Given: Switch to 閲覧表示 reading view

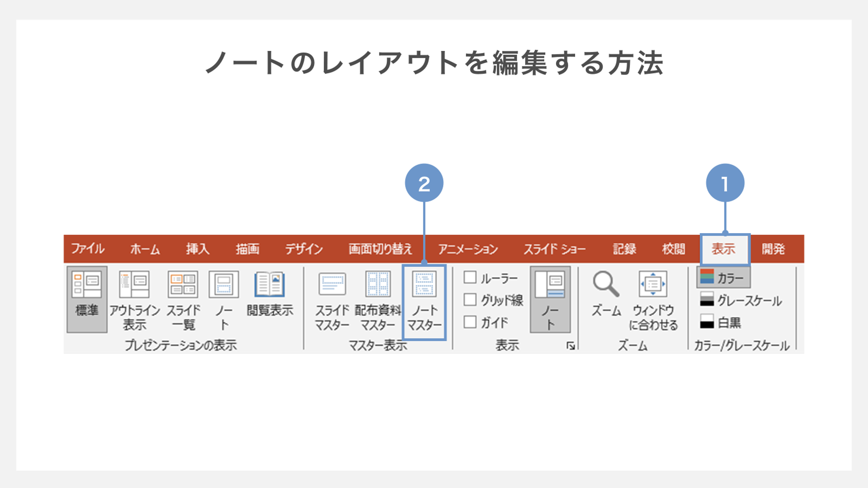Looking at the screenshot, I should [270, 294].
